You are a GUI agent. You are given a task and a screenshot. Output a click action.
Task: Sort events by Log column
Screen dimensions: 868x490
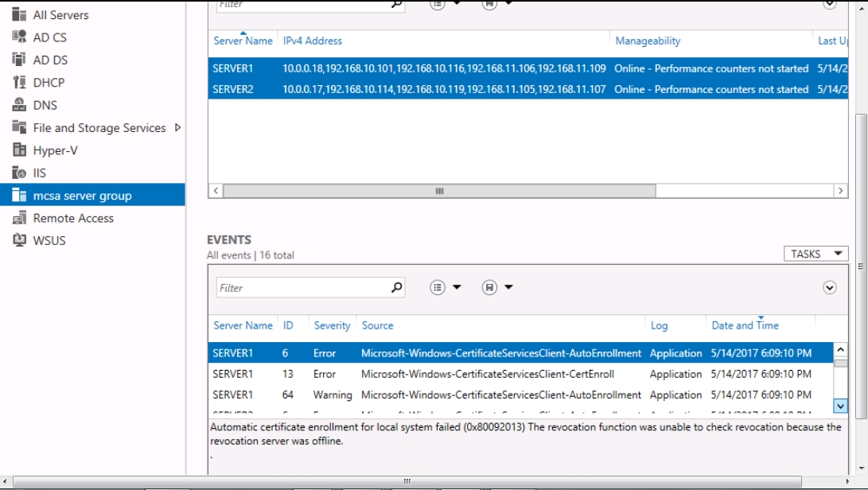[659, 325]
